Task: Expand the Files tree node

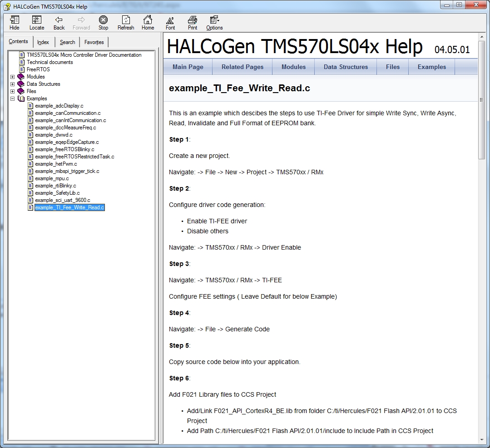Action: click(13, 91)
